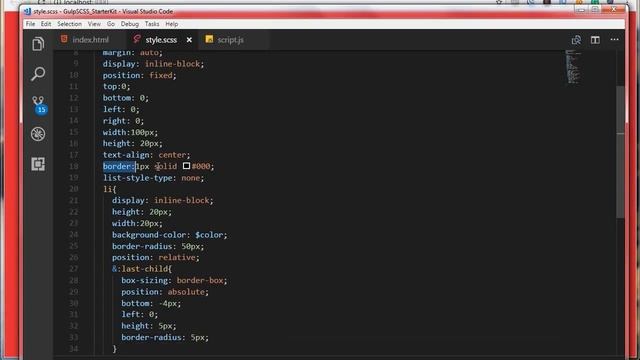Image resolution: width=640 pixels, height=360 pixels.
Task: Open the File menu
Action: click(31, 24)
